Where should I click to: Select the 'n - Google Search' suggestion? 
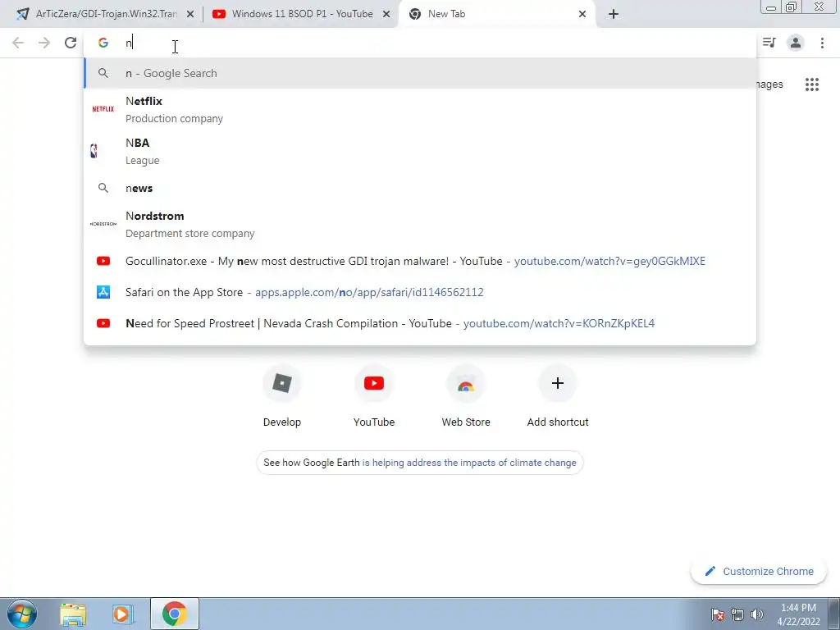point(420,73)
